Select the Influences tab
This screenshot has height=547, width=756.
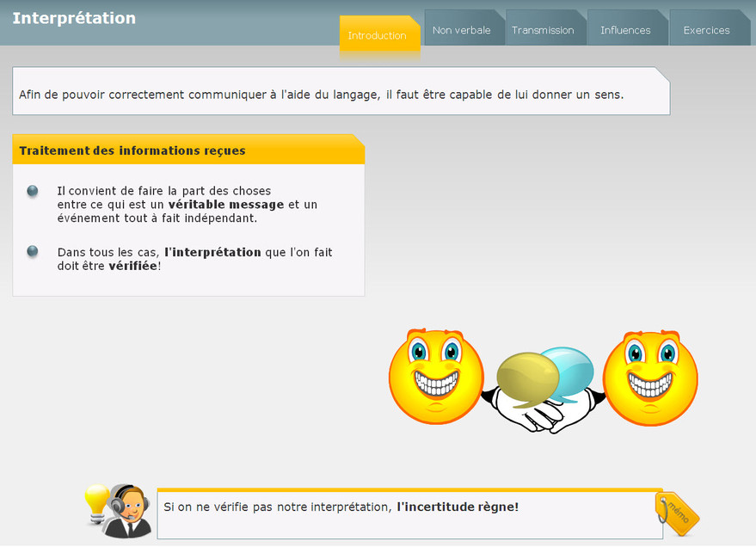tap(625, 30)
